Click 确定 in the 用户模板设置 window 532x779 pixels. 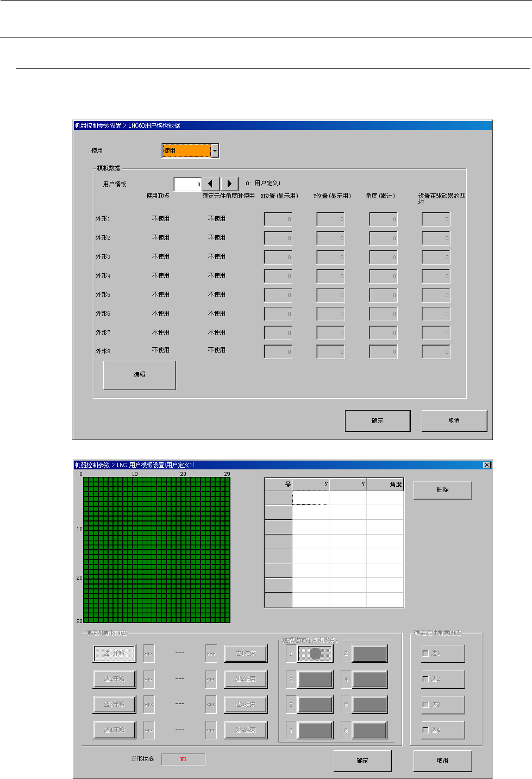[x=362, y=761]
